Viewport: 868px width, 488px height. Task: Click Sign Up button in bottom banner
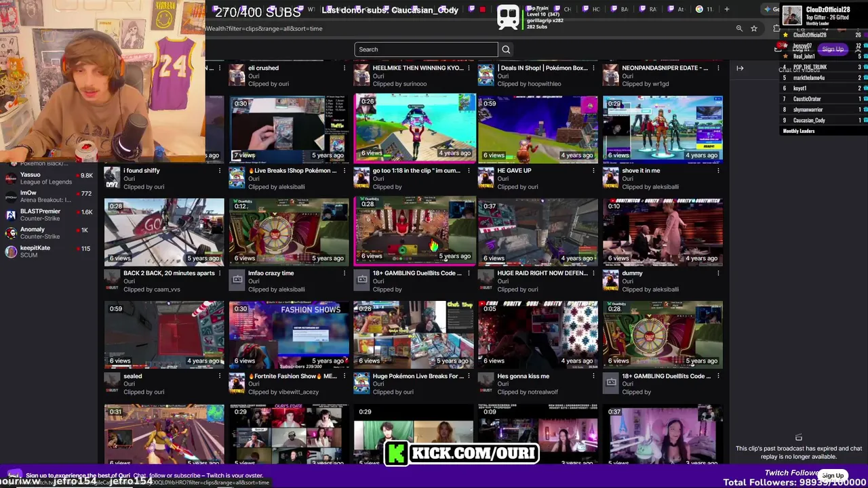pyautogui.click(x=832, y=476)
